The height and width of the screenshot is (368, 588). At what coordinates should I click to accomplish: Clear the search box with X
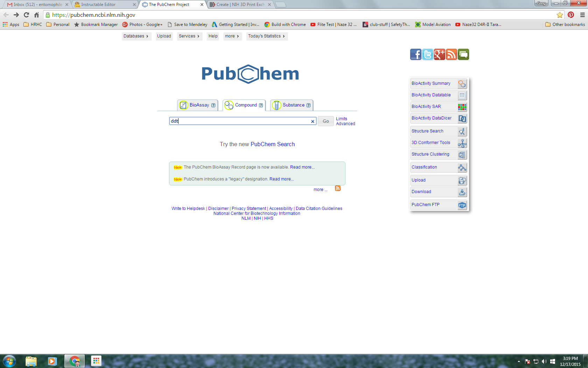[313, 121]
